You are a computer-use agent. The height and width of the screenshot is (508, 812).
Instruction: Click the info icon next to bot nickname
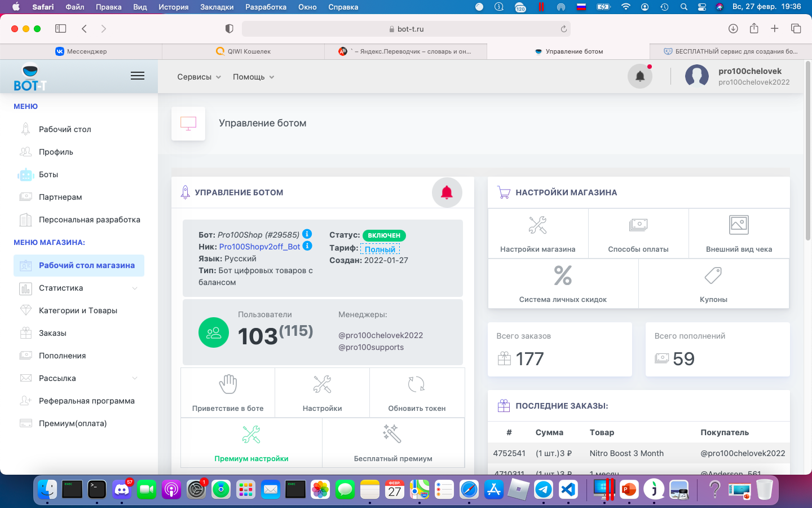coord(307,246)
